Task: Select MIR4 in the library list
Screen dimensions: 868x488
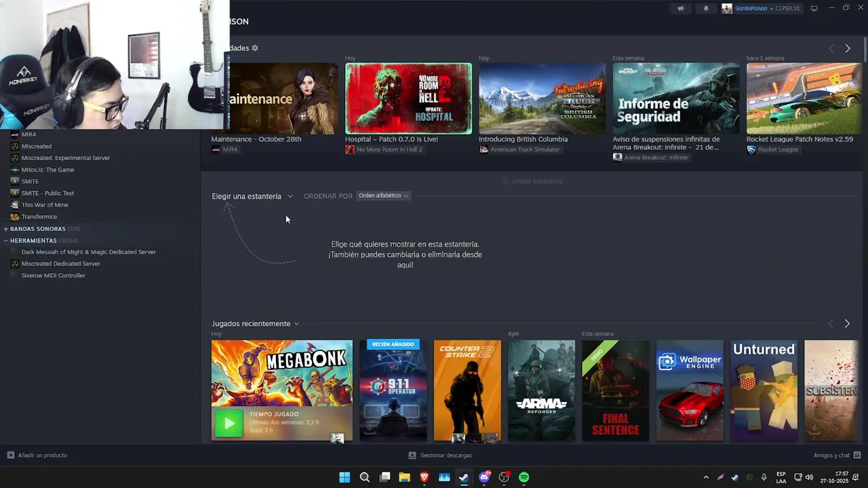Action: [x=28, y=134]
